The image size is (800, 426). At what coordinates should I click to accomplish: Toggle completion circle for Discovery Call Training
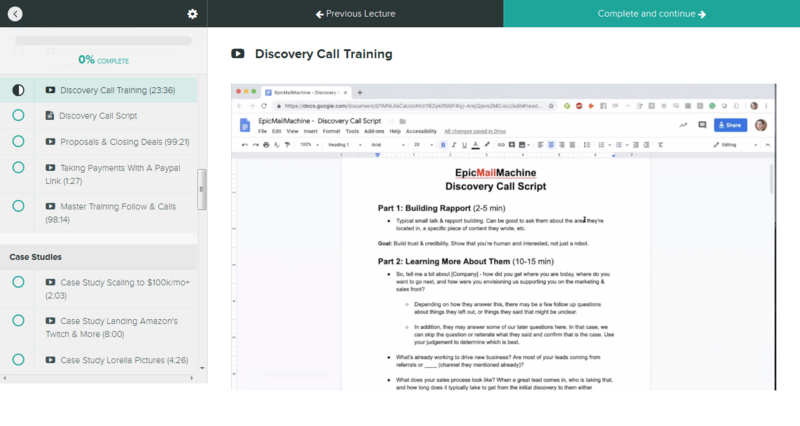point(18,90)
